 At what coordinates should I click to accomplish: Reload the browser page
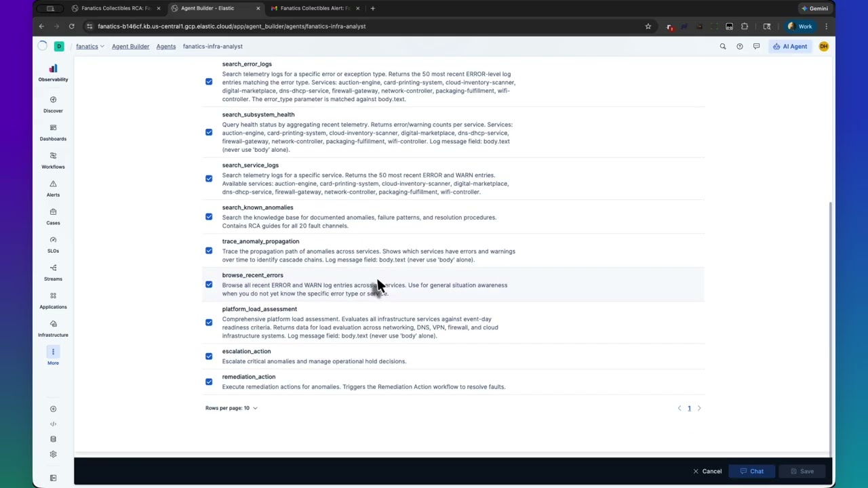click(x=71, y=26)
